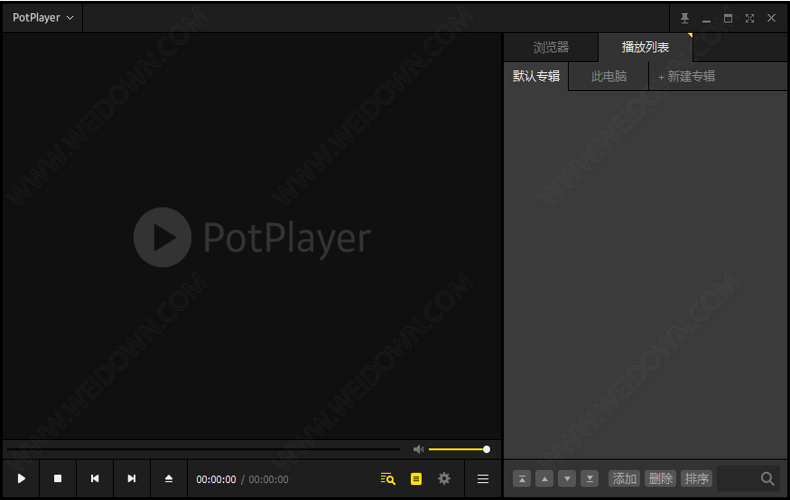Click the Stop playback button
790x500 pixels.
coord(58,479)
